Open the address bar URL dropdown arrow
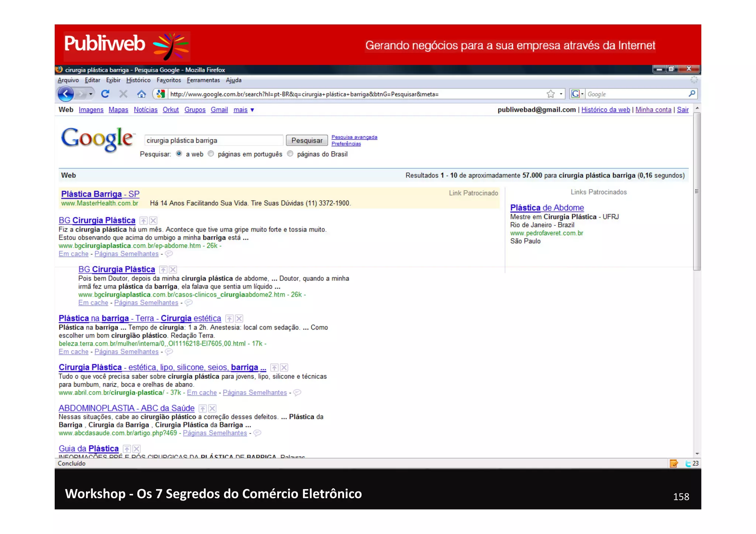Screen dimensions: 756x534 click(x=561, y=94)
